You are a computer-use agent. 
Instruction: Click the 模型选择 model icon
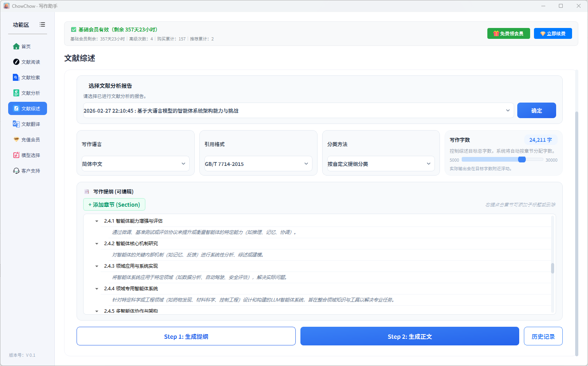[x=16, y=155]
